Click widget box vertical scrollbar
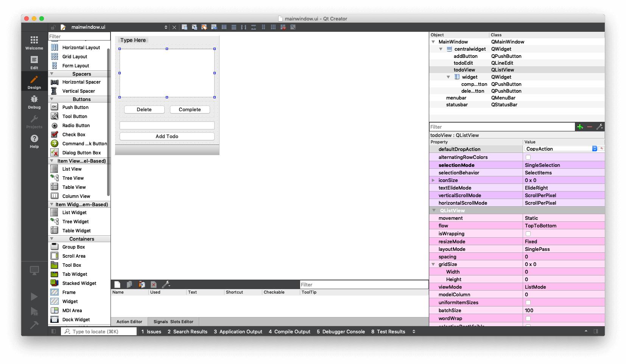The image size is (626, 364). click(x=109, y=121)
